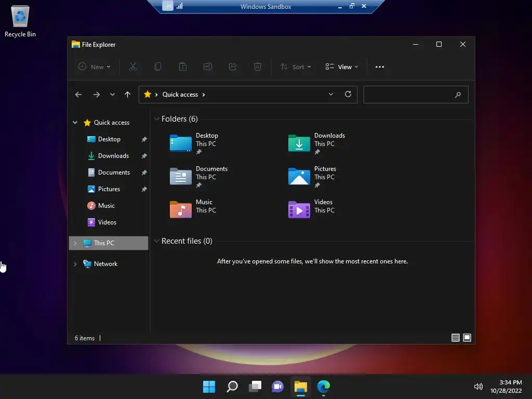Click the taskbar clock and date
532x399 pixels.
(506, 387)
